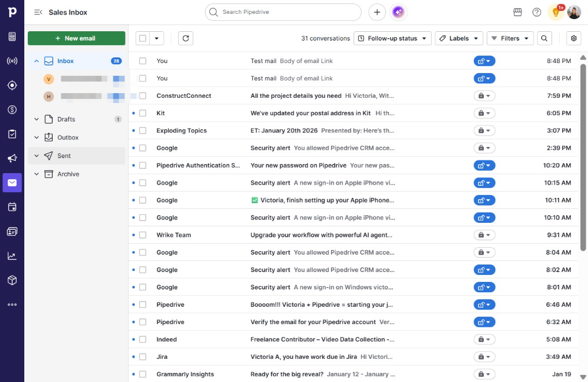
Task: Click the scroll-down arrow of list
Action: tap(583, 377)
